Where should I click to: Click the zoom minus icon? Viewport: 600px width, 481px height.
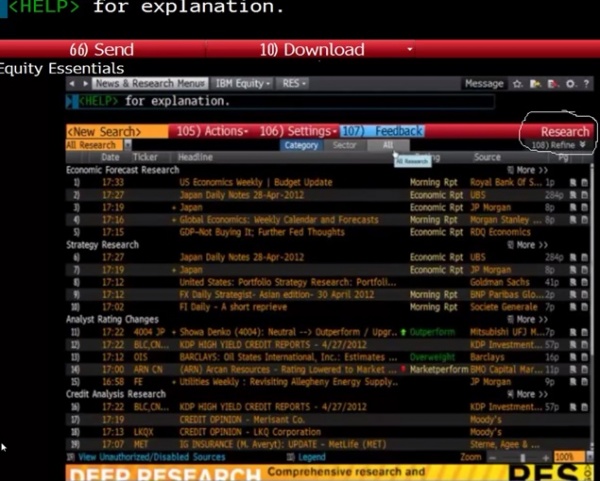coord(493,457)
